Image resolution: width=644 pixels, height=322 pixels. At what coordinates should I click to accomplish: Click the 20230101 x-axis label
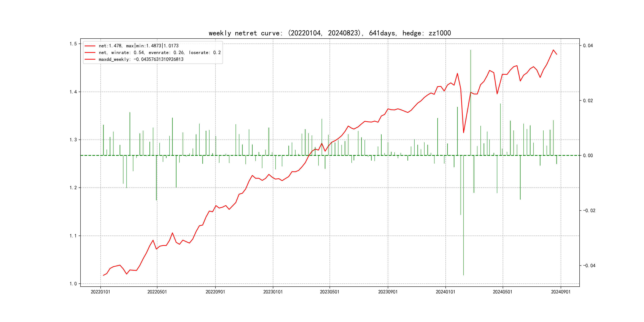(x=273, y=292)
